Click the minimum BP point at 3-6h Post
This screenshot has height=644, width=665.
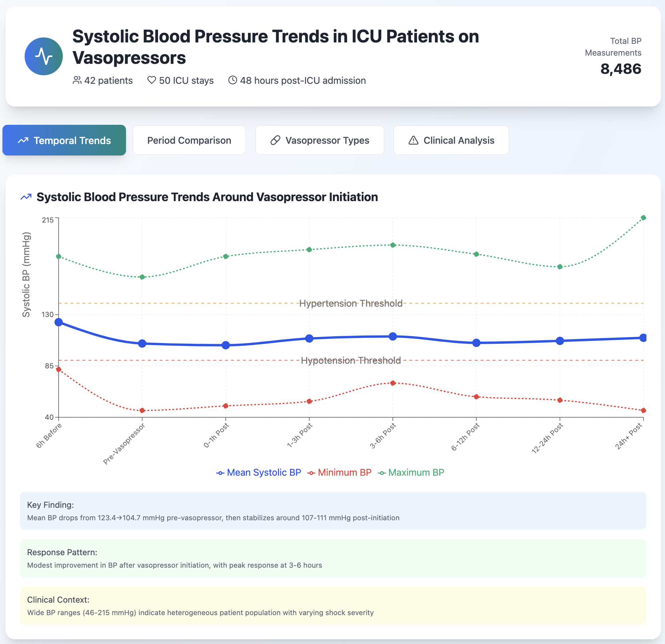393,383
